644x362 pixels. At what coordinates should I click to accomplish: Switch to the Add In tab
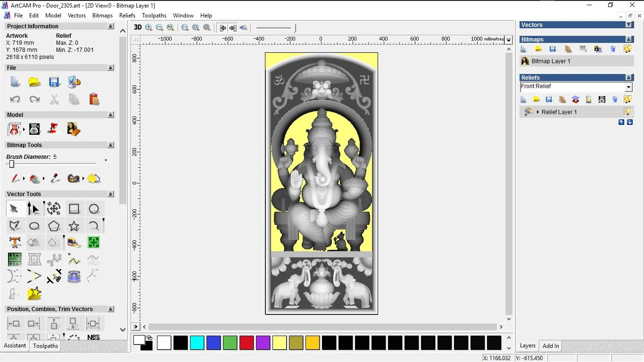(x=551, y=346)
